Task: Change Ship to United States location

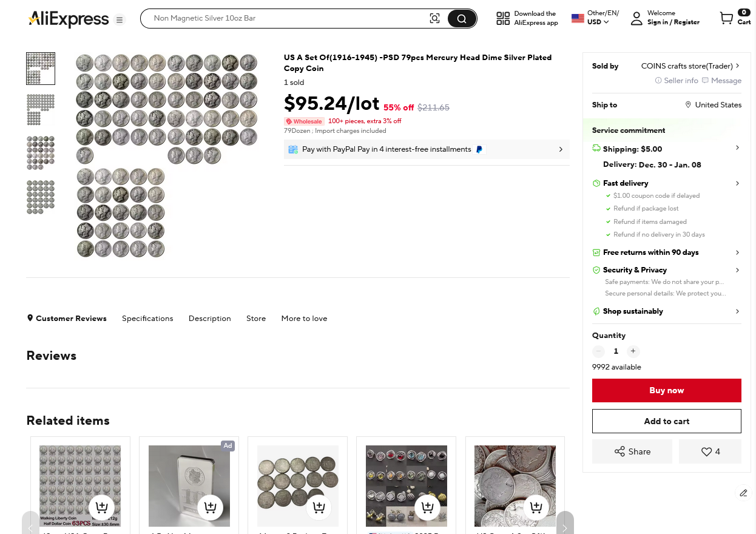Action: pos(713,105)
